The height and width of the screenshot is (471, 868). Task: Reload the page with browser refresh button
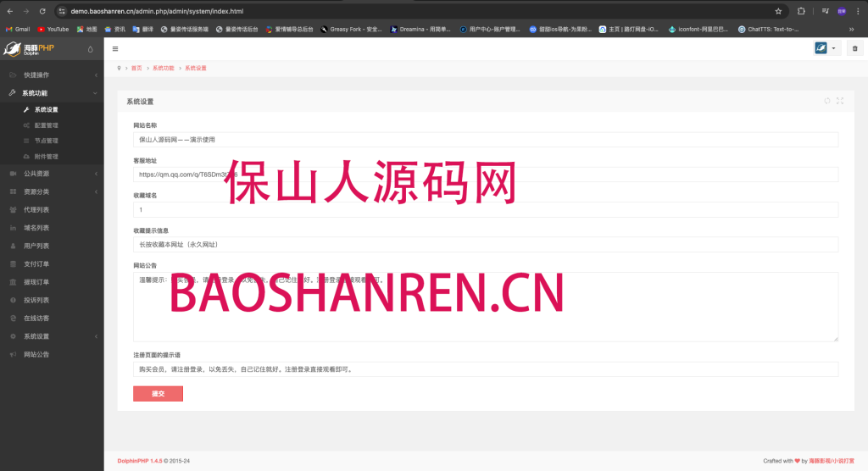click(x=42, y=11)
